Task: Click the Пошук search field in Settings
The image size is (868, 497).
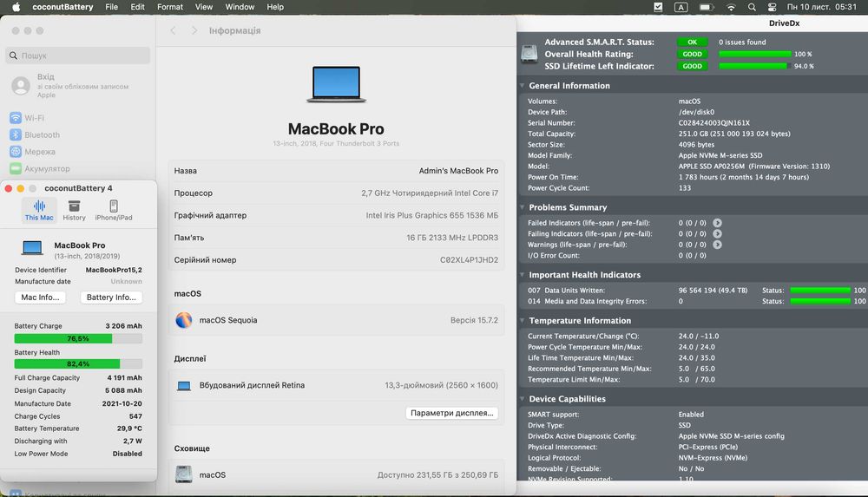Action: tap(78, 56)
